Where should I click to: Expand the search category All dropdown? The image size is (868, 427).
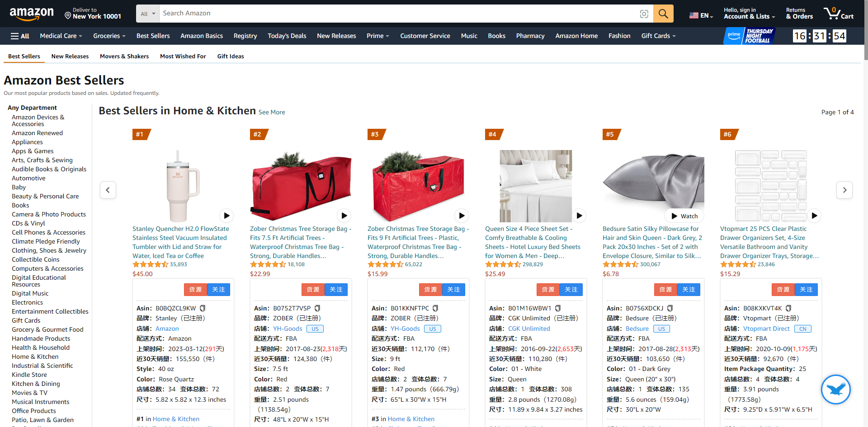(x=148, y=14)
